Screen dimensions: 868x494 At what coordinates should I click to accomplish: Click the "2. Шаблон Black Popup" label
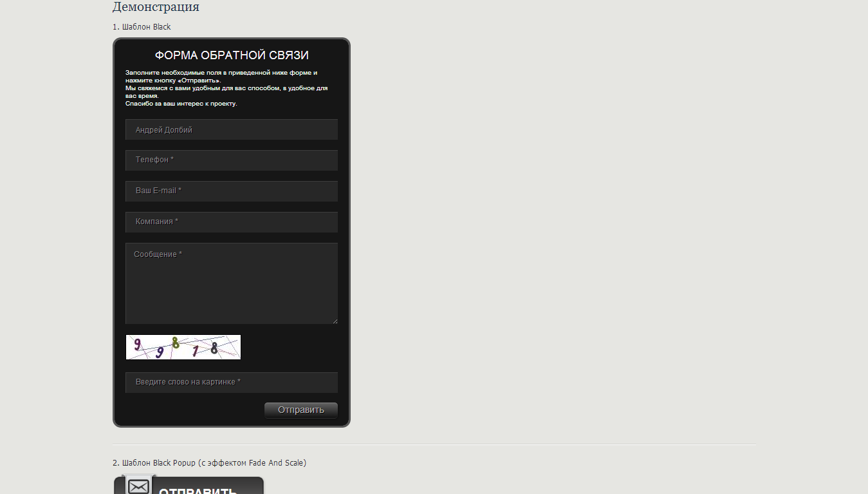coord(209,463)
